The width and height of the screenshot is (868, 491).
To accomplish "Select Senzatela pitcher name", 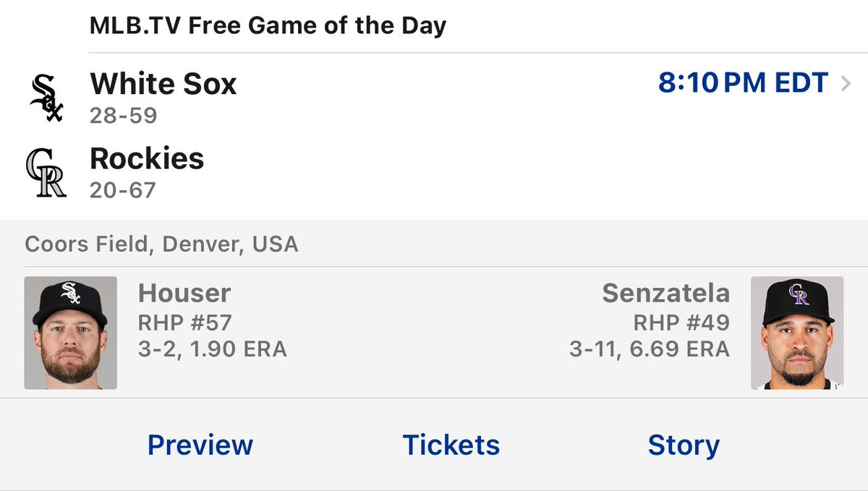I will [x=665, y=293].
